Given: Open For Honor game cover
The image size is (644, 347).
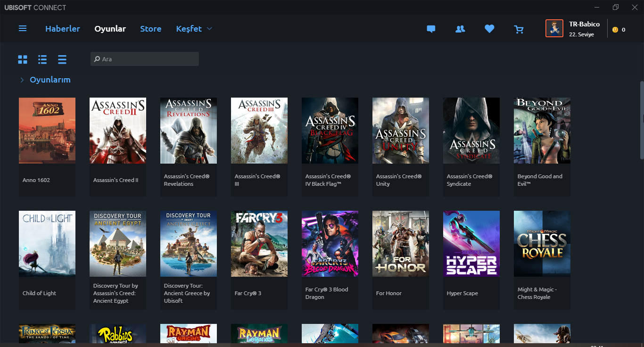Looking at the screenshot, I should (x=401, y=244).
